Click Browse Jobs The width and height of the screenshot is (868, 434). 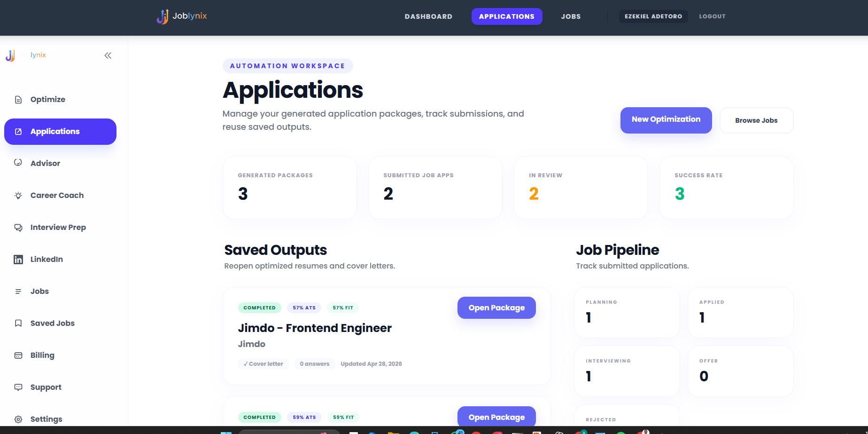[x=756, y=120]
